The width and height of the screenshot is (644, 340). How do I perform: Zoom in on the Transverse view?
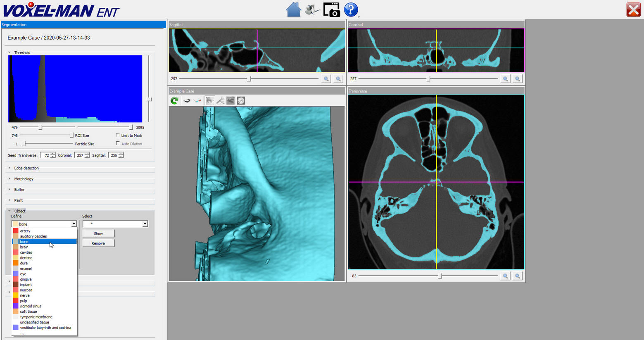pyautogui.click(x=517, y=276)
